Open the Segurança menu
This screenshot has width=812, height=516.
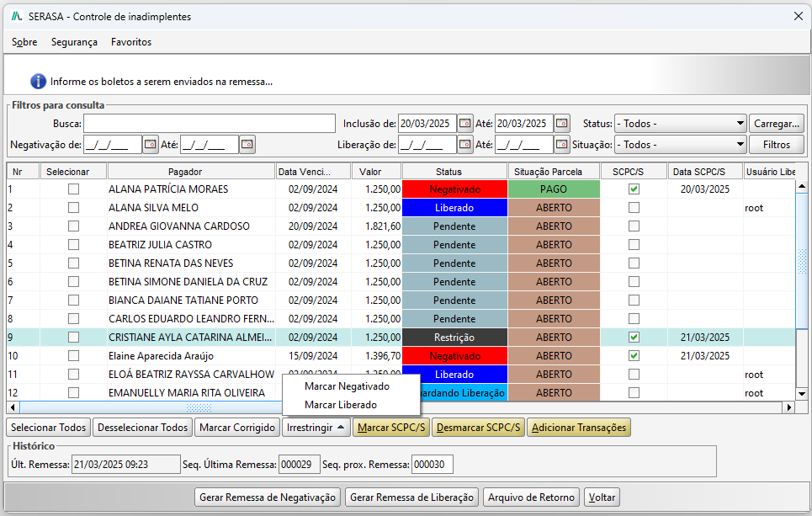click(x=74, y=42)
